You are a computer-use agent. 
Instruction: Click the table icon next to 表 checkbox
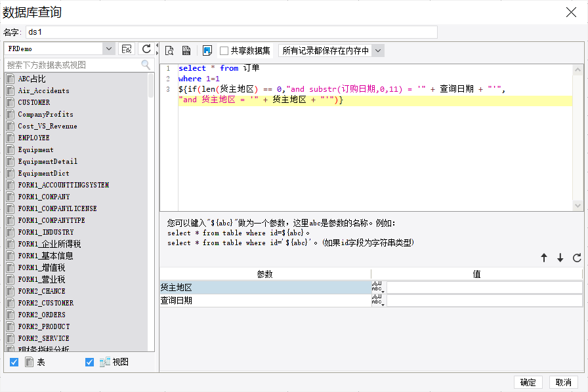(x=30, y=362)
